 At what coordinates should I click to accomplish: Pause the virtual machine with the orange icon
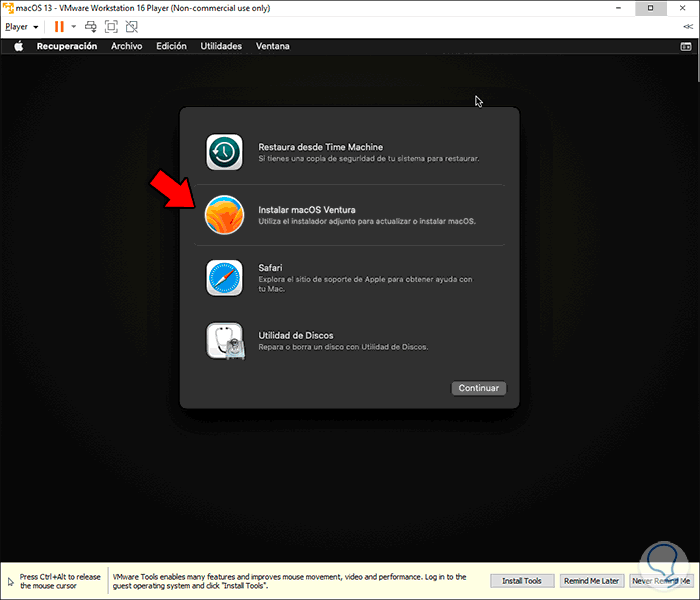pyautogui.click(x=59, y=27)
